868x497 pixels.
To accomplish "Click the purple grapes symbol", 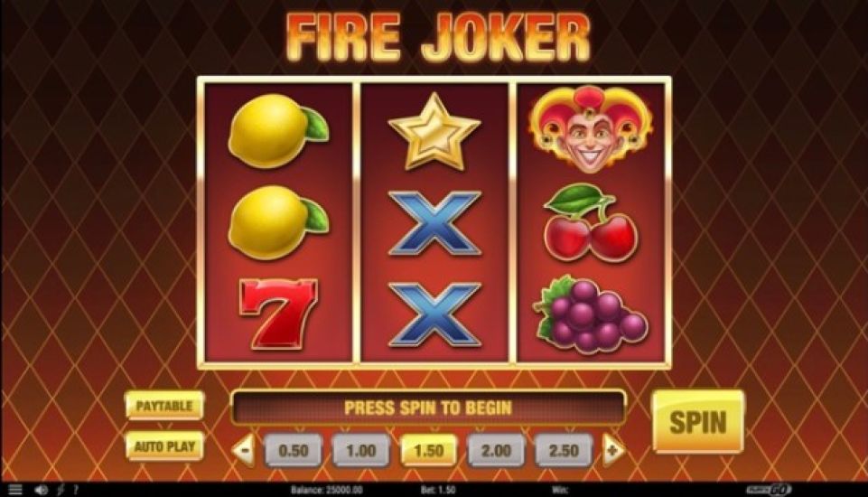I will (x=590, y=314).
